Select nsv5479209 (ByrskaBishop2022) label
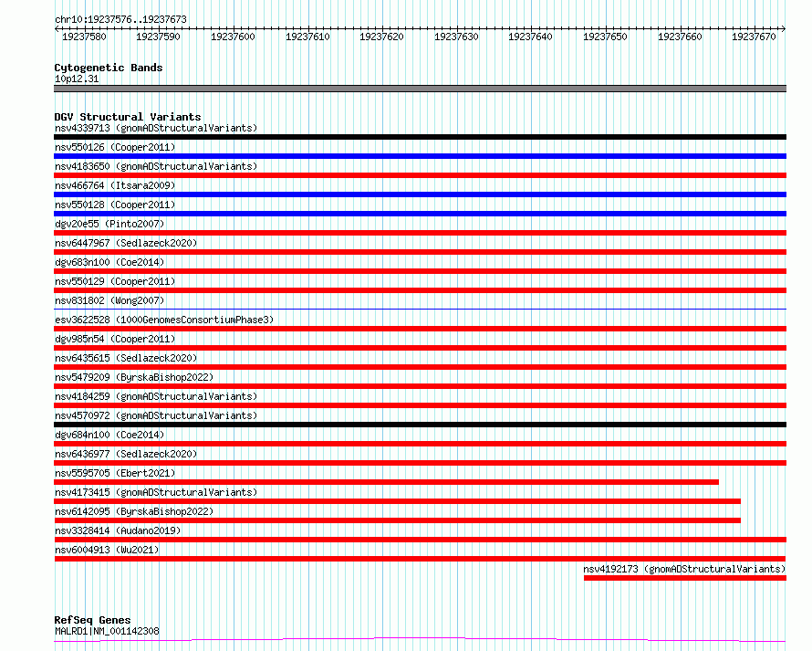Viewport: 812px width, 651px height. [134, 377]
